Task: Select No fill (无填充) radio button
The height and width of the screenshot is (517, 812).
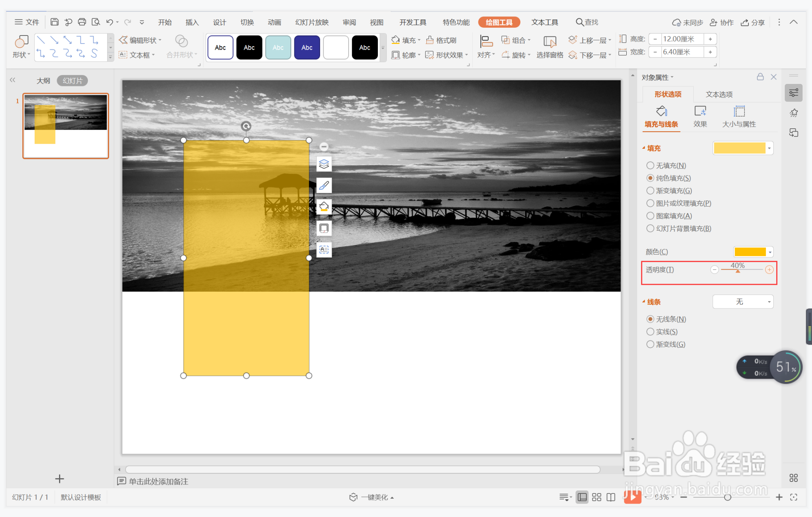Action: (650, 165)
